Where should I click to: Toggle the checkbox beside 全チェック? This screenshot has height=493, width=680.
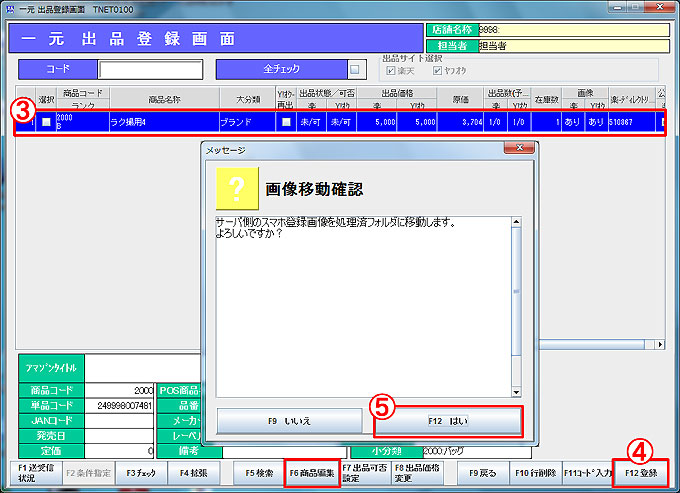point(355,70)
